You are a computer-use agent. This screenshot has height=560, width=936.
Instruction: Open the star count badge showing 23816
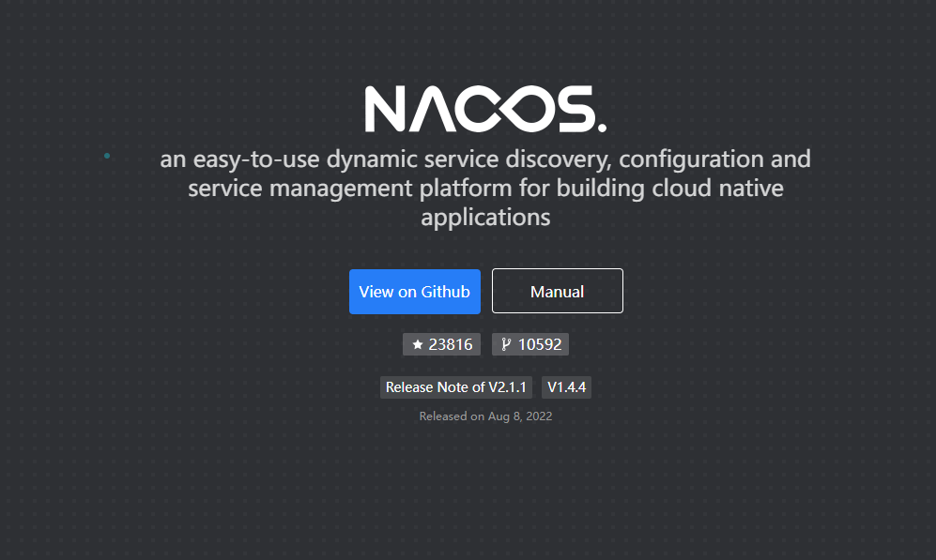(441, 343)
